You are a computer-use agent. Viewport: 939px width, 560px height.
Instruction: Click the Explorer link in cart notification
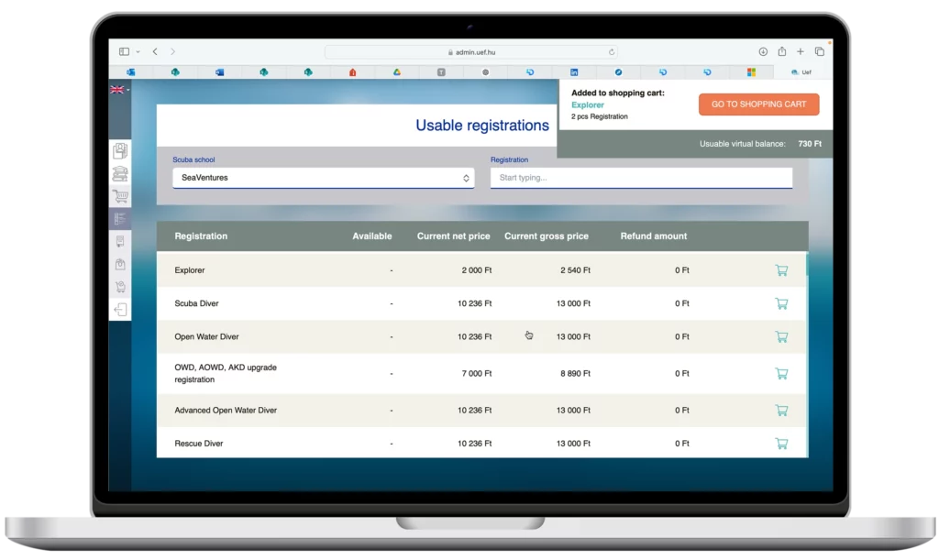pos(588,105)
